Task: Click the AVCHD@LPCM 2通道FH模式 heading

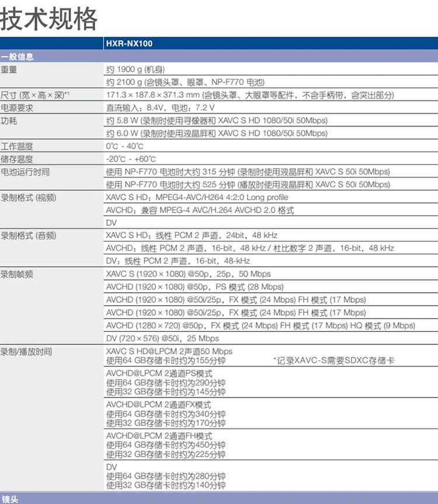Action: pos(159,436)
